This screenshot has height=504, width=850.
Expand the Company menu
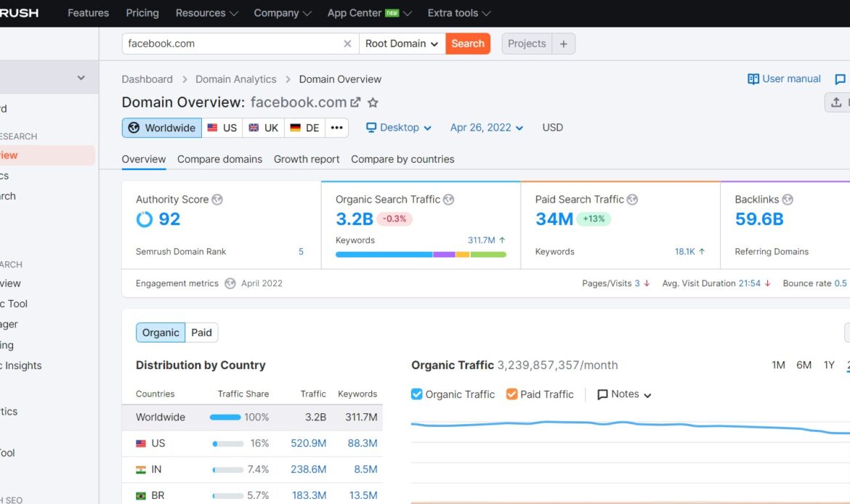click(x=283, y=13)
